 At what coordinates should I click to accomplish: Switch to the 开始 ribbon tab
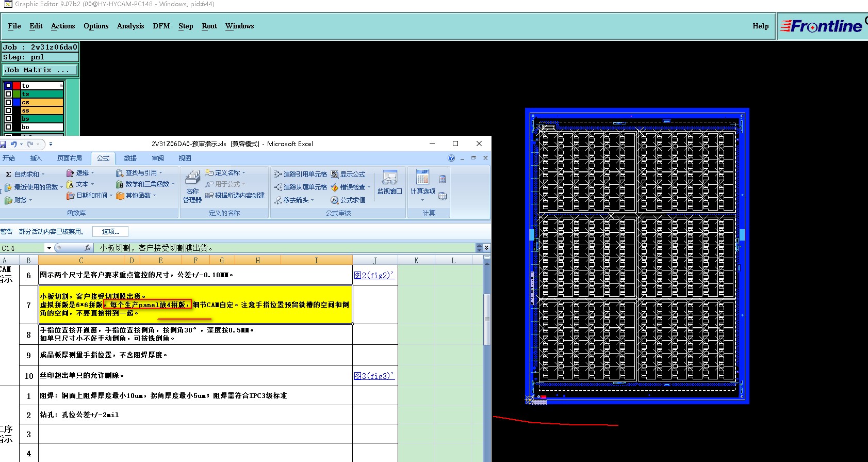tap(9, 158)
